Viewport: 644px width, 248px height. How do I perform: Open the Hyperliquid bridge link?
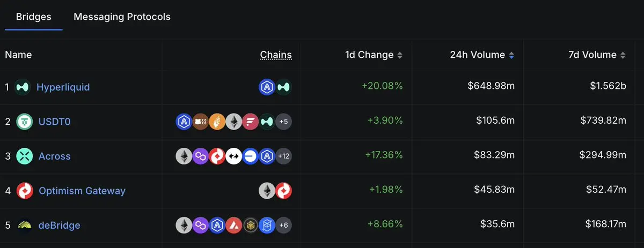(x=63, y=87)
